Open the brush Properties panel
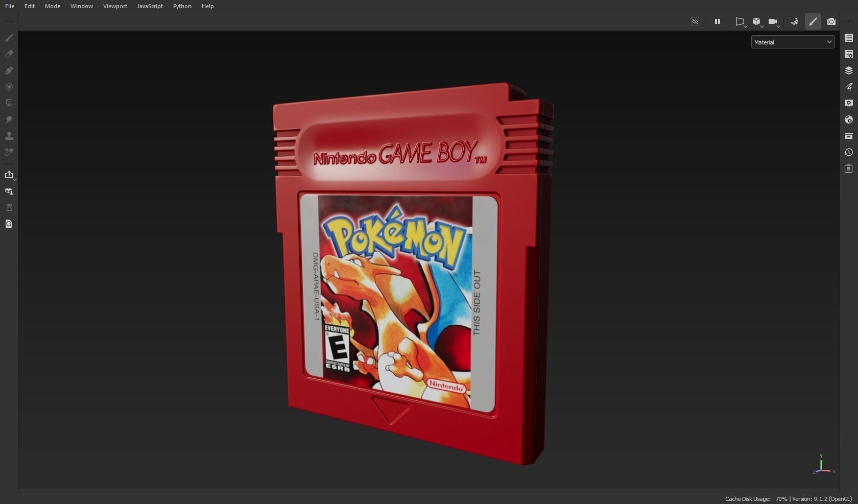Image resolution: width=858 pixels, height=504 pixels. (849, 87)
